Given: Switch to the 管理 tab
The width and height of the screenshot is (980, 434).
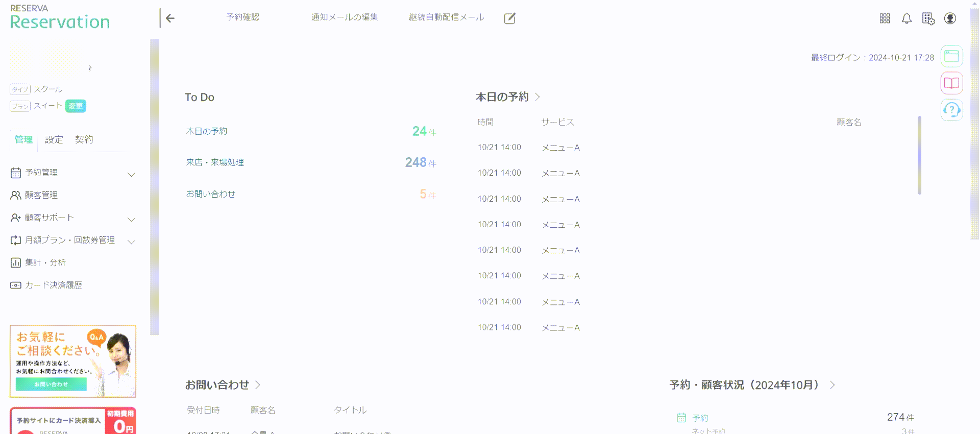Looking at the screenshot, I should pyautogui.click(x=23, y=140).
